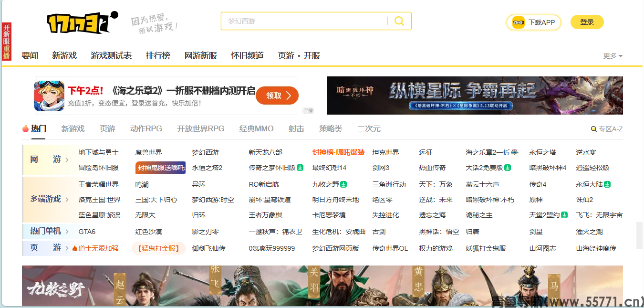Open 黑神话：悟空 game link
This screenshot has height=308, width=644.
[x=439, y=232]
